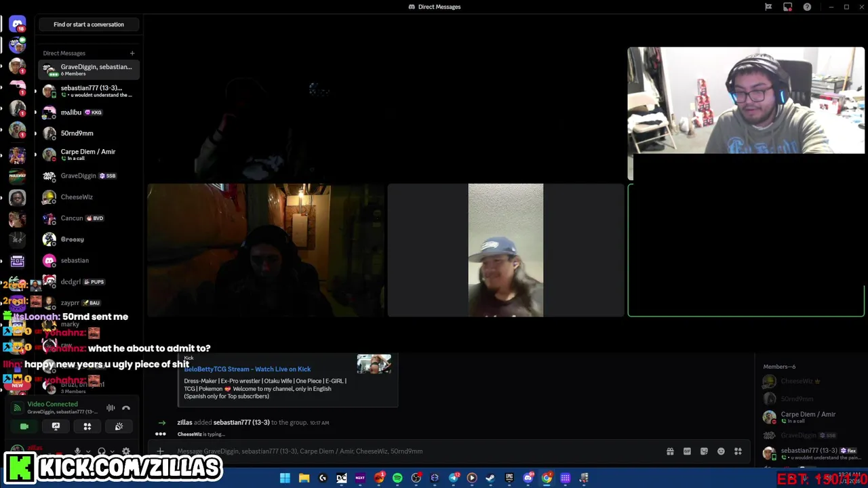Open GraveDiggin SSB direct message

coord(89,176)
